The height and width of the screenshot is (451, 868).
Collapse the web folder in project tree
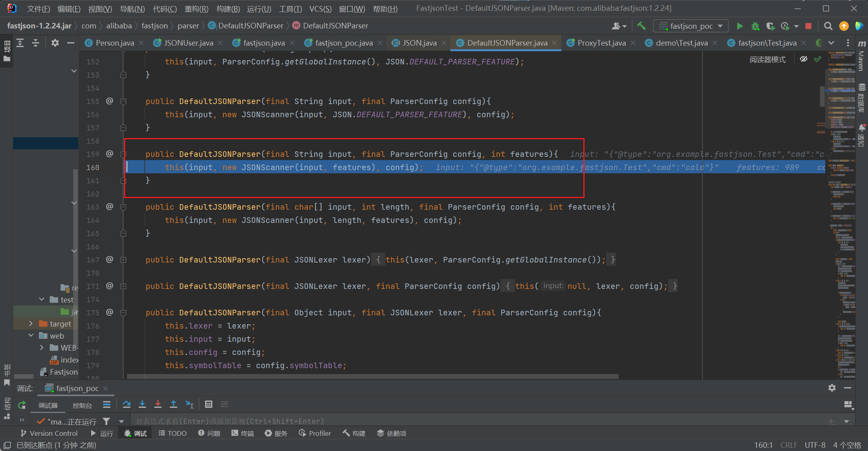click(x=31, y=336)
